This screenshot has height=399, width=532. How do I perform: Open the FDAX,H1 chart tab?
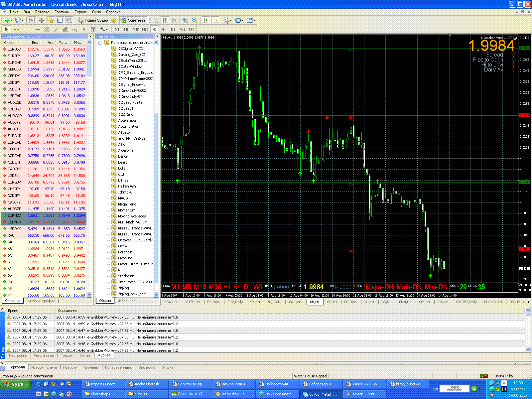[172, 302]
